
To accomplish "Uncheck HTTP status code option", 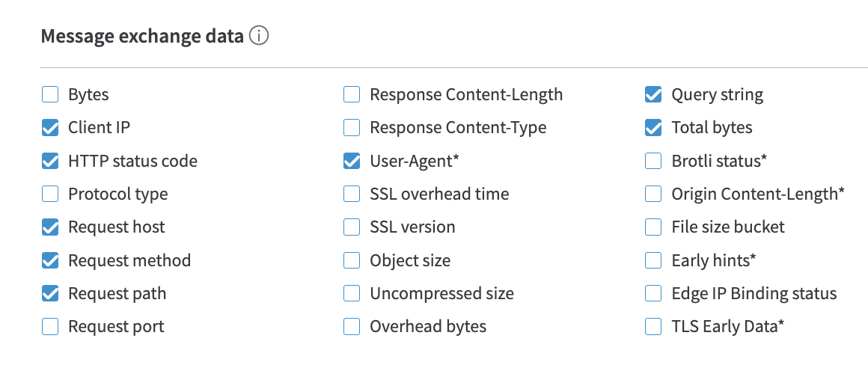I will click(x=50, y=161).
